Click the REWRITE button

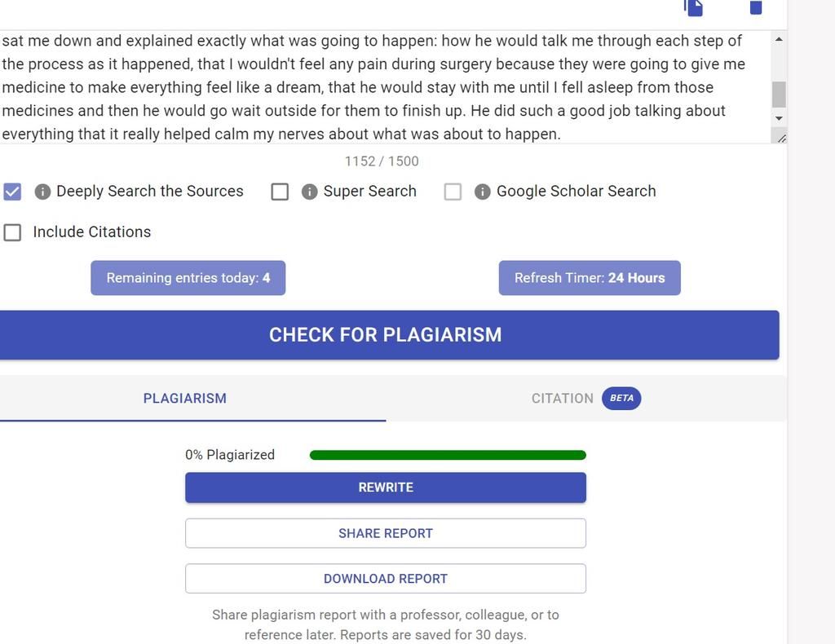coord(386,487)
